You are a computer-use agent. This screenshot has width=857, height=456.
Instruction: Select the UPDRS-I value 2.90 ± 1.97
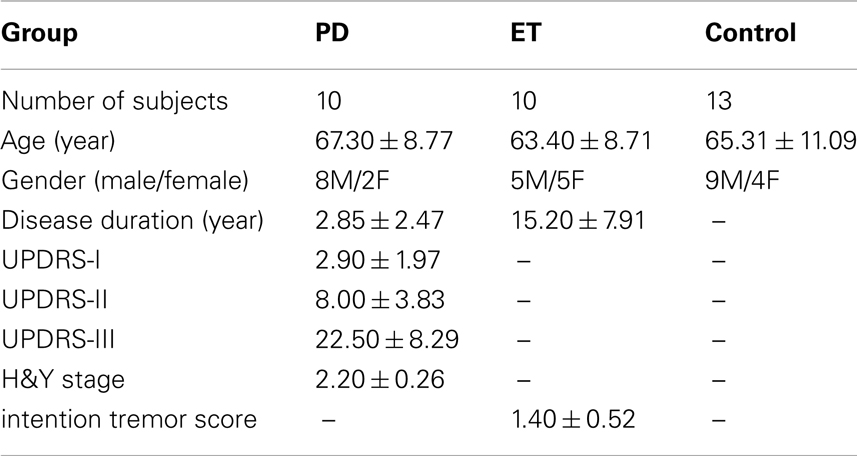coord(377,260)
